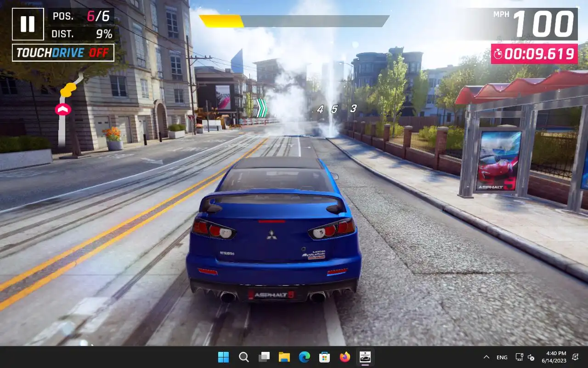Click the blue Mitsubishi player car

[x=273, y=230]
